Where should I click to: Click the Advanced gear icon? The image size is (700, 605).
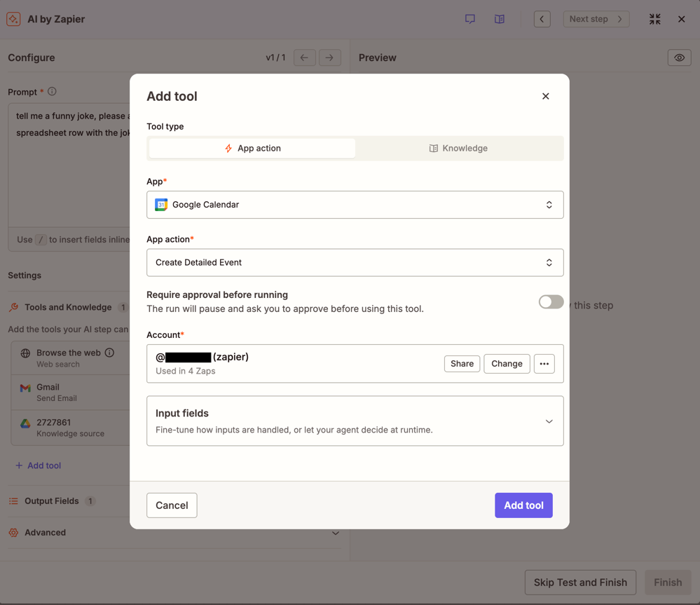(x=14, y=533)
